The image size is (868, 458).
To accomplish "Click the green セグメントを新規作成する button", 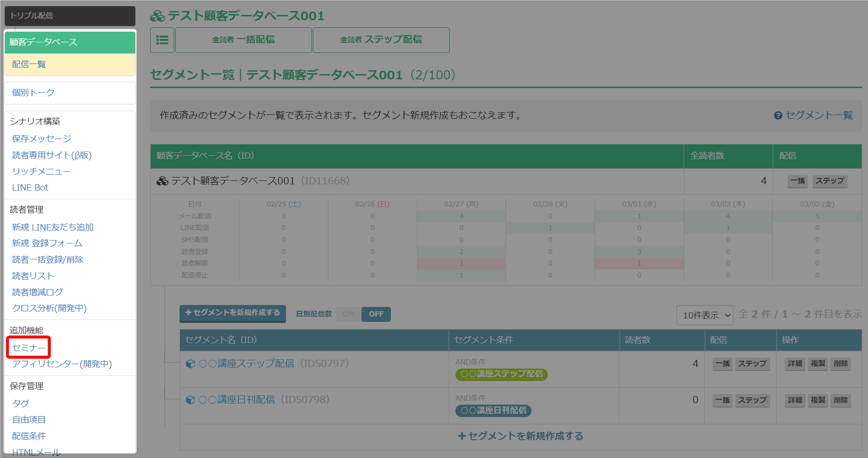I will tap(233, 313).
